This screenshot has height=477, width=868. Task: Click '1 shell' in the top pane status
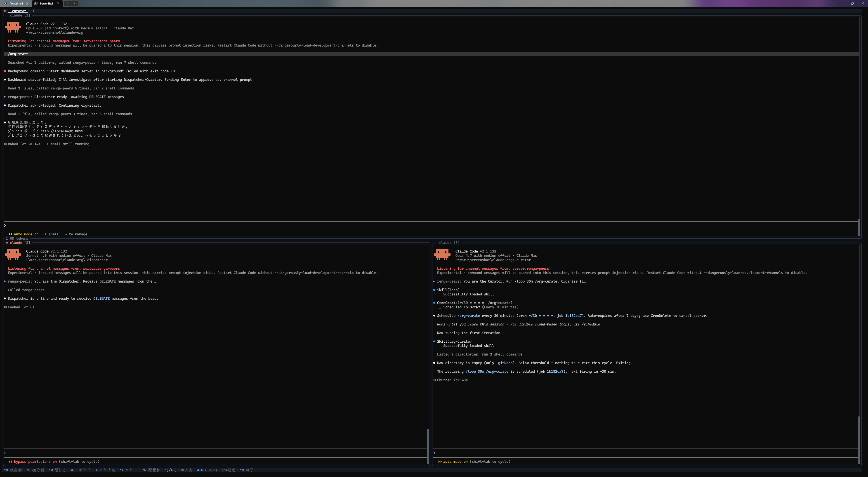[52, 234]
